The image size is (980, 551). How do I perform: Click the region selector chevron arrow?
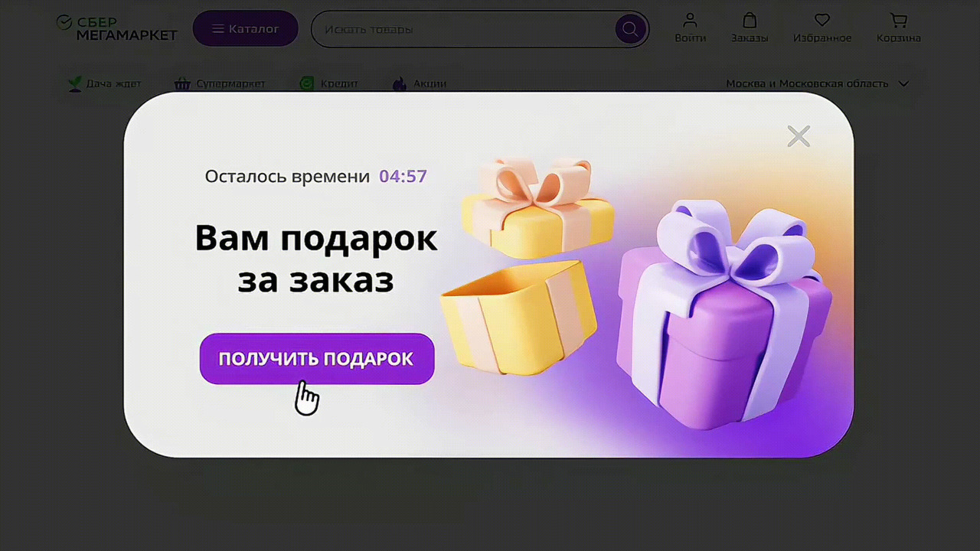[903, 83]
